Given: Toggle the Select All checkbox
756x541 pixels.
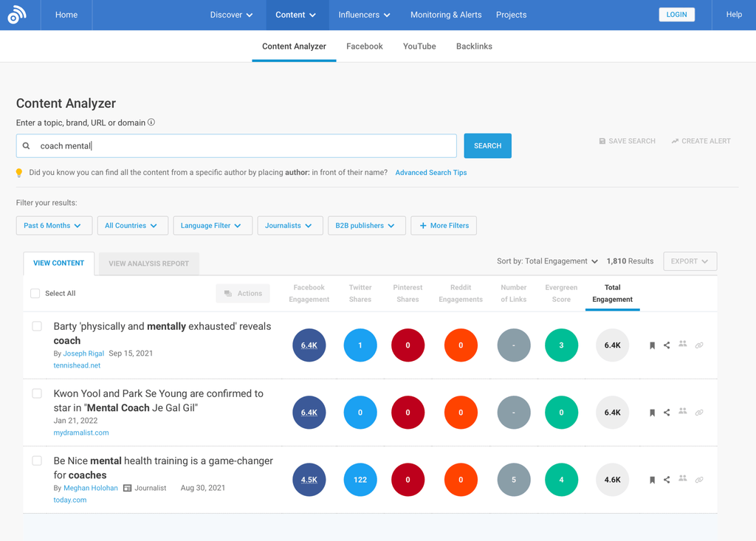Looking at the screenshot, I should point(35,293).
